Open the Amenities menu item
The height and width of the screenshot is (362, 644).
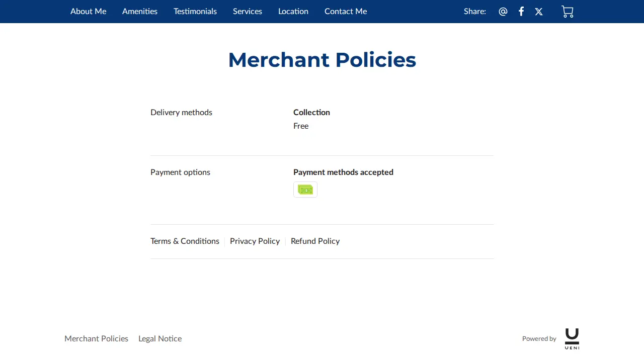[140, 11]
